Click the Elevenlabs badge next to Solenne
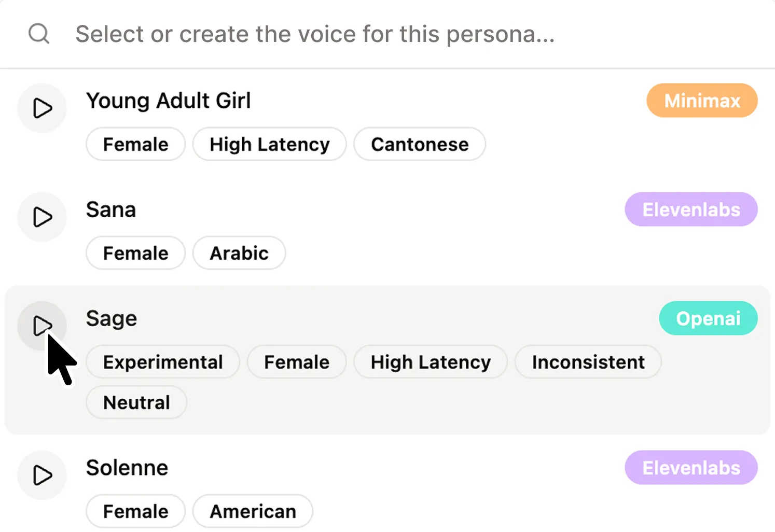775x532 pixels. [x=690, y=467]
